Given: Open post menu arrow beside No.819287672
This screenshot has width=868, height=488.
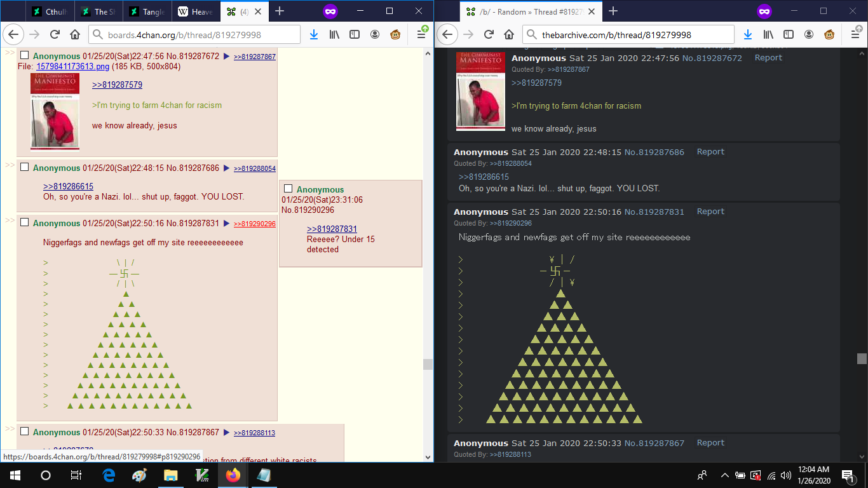Looking at the screenshot, I should tap(226, 57).
